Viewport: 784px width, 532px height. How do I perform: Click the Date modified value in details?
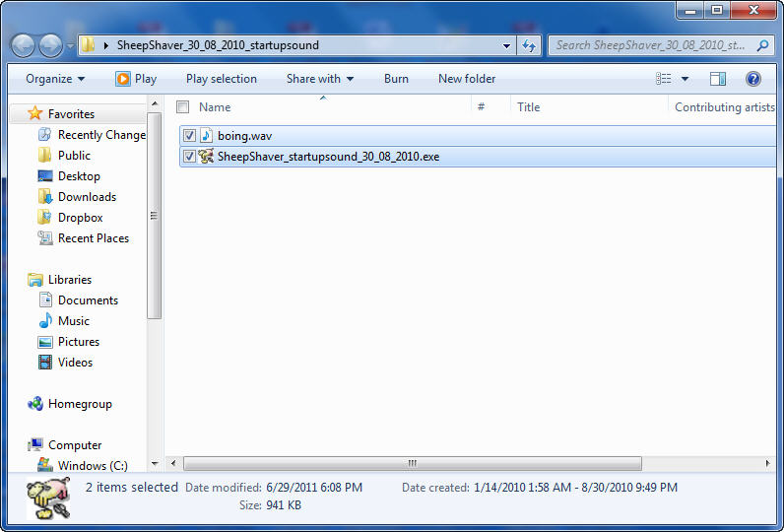pos(314,488)
